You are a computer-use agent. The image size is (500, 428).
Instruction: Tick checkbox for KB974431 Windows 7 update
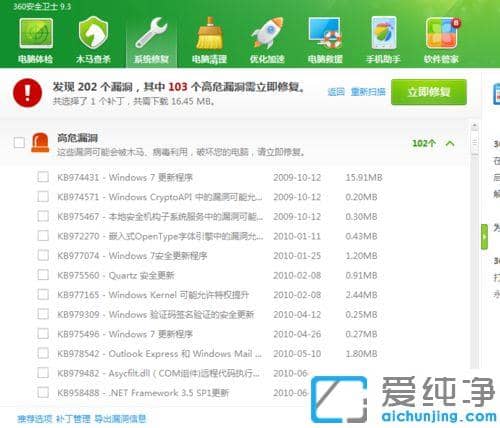point(43,177)
